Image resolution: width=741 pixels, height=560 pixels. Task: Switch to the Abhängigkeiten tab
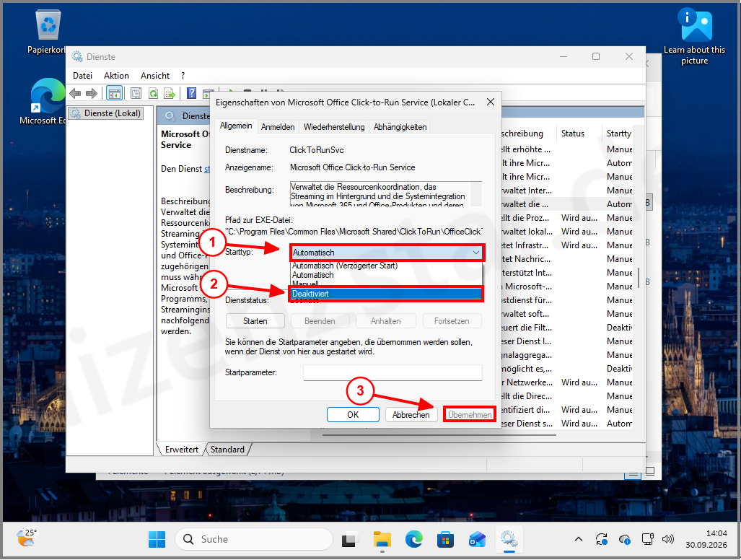[400, 127]
